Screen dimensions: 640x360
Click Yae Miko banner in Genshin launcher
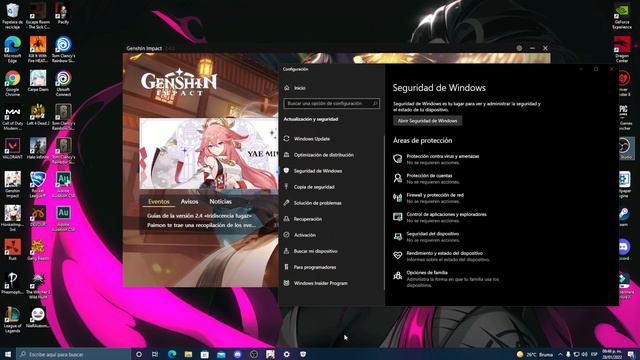point(209,154)
